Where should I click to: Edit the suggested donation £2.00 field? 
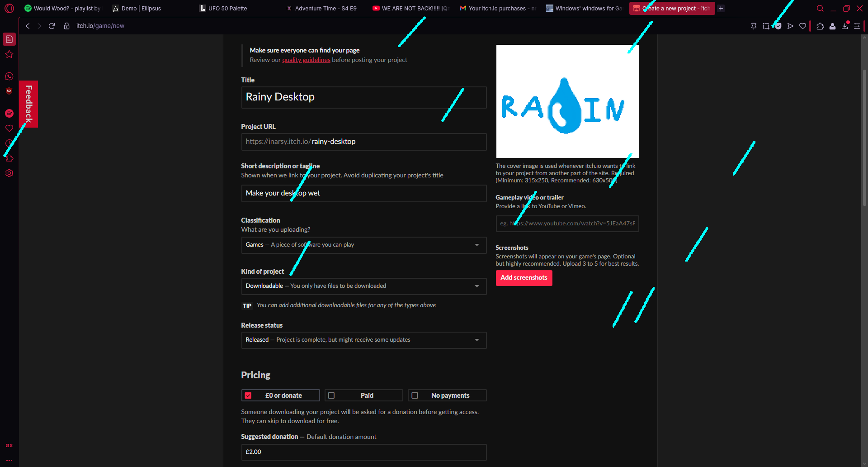(364, 452)
